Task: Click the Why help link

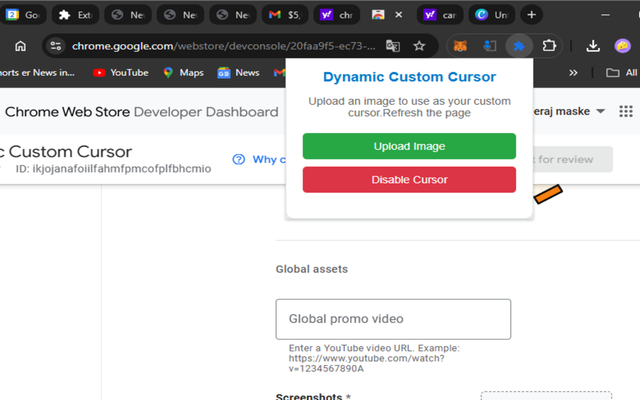Action: tap(269, 160)
